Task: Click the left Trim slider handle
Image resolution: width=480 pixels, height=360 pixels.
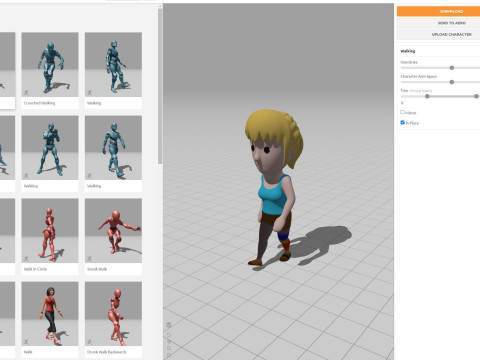Action: coord(427,96)
